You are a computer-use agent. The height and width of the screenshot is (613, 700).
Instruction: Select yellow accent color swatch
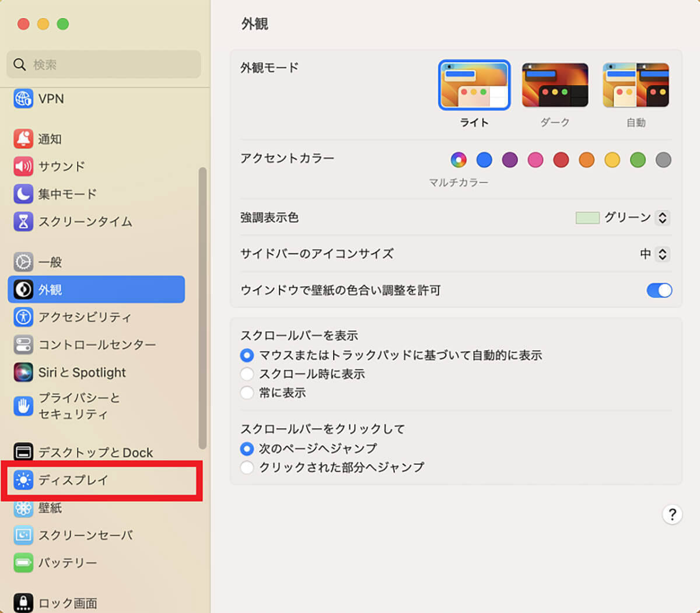(612, 160)
